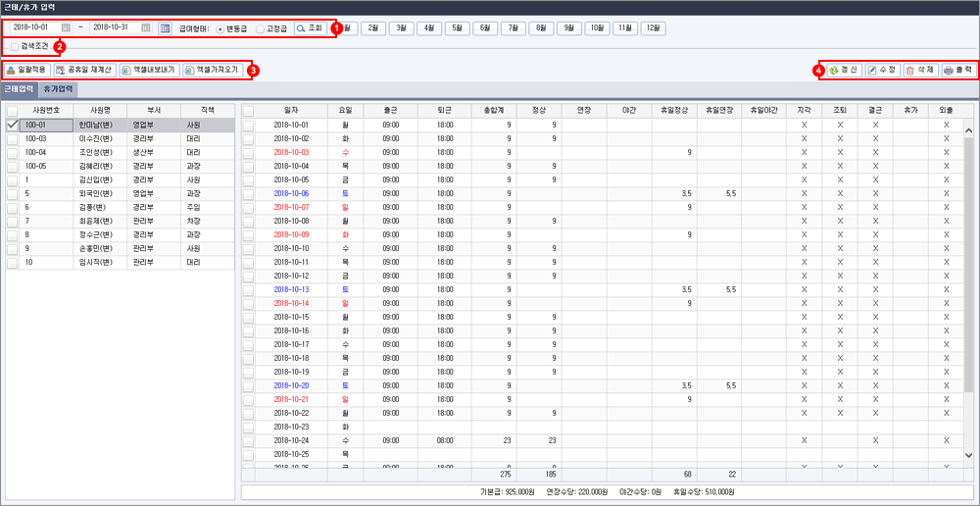
Task: Select employee 김신입(변) in the list
Action: coord(99,179)
